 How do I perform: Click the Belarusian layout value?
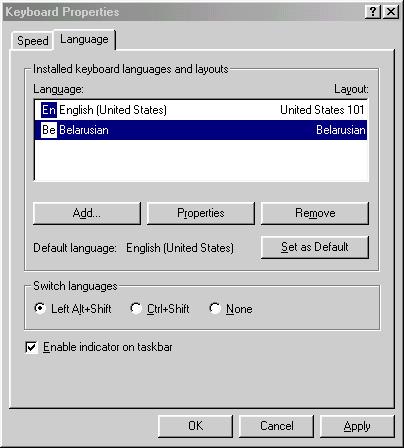(341, 130)
